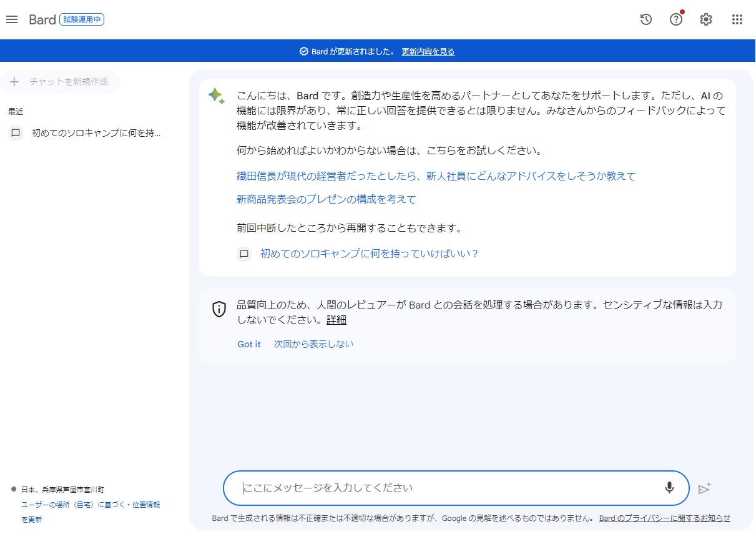Start a new chat with チャットを新規作成
The width and height of the screenshot is (756, 534).
click(61, 82)
